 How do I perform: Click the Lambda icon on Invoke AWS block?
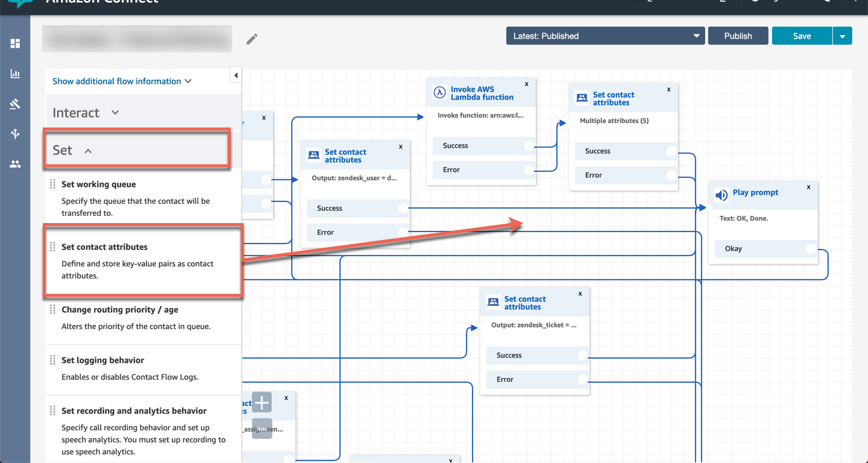pos(440,93)
